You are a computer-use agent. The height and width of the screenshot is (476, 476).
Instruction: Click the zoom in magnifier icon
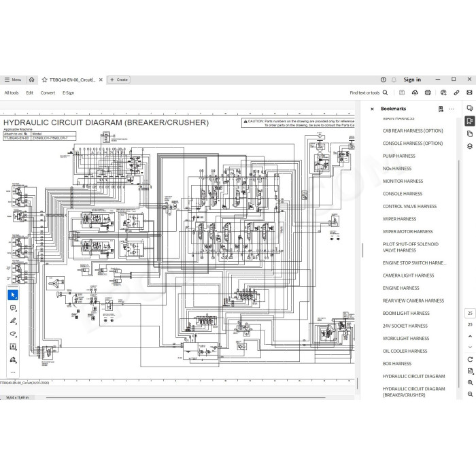click(470, 382)
